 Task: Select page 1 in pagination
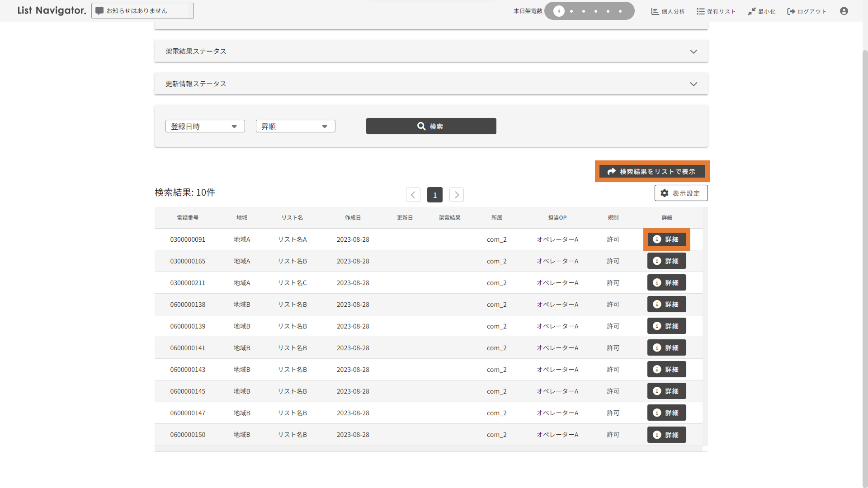[x=435, y=195]
